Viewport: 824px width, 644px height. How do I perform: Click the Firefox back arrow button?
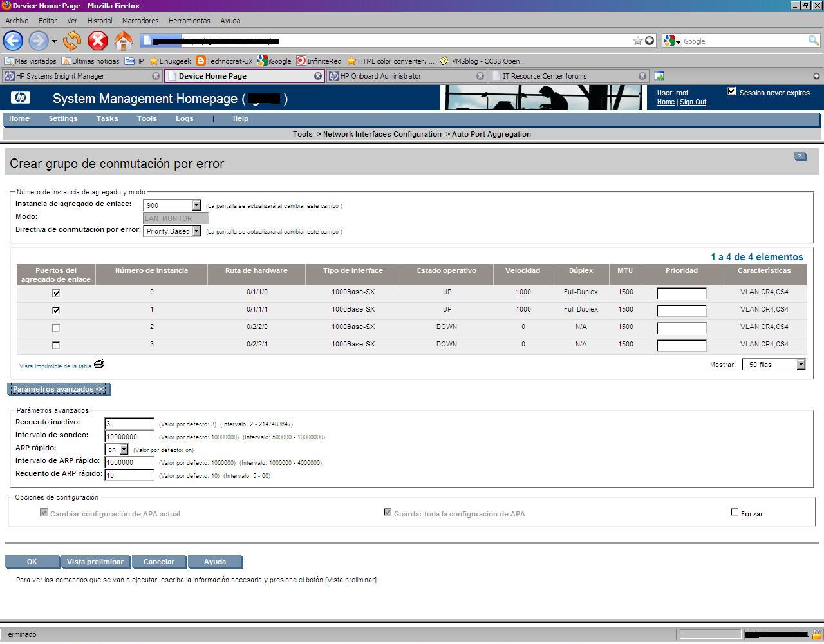[x=13, y=41]
